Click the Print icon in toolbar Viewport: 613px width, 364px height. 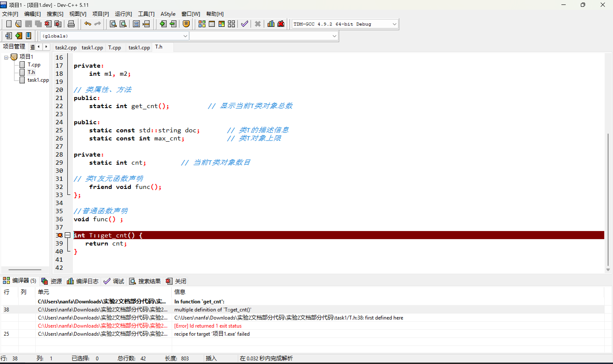[x=71, y=24]
